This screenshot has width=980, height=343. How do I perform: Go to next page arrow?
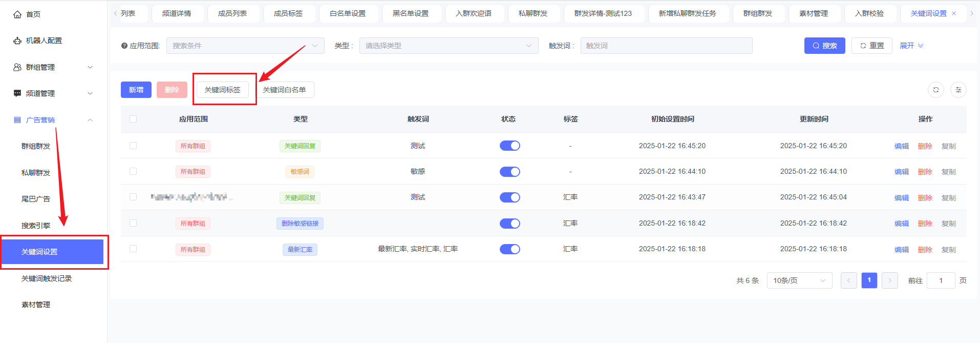pos(889,280)
